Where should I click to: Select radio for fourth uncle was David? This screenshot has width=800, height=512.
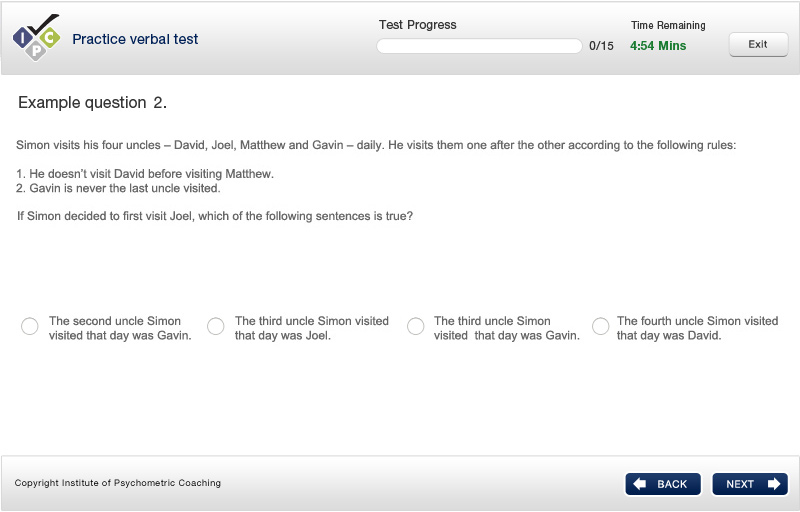coord(601,327)
